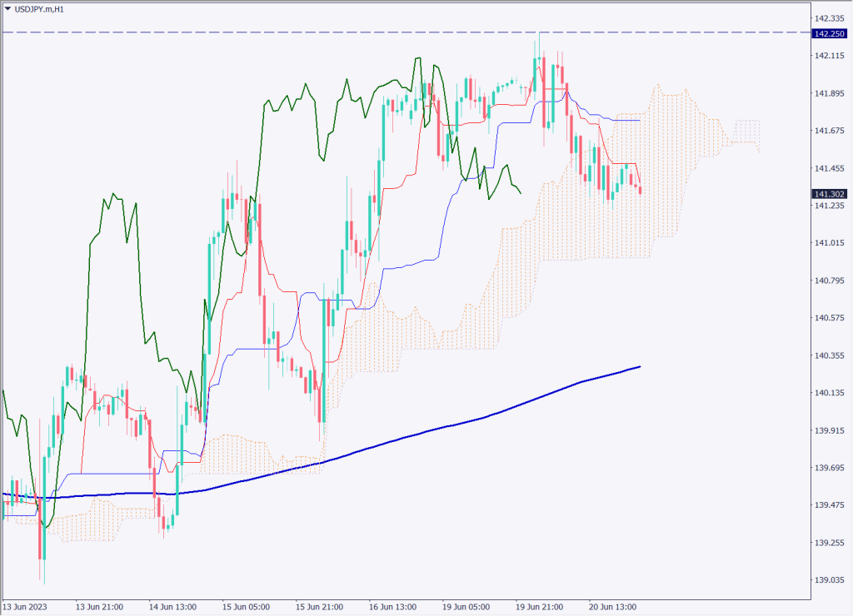Select the 142.250 horizontal line price tag
This screenshot has height=616, width=853.
point(831,32)
